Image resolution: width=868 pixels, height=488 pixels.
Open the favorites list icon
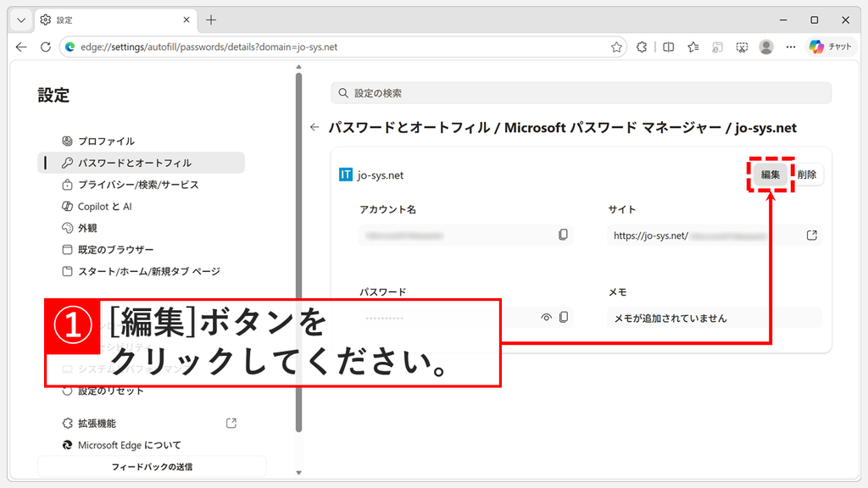pos(693,47)
